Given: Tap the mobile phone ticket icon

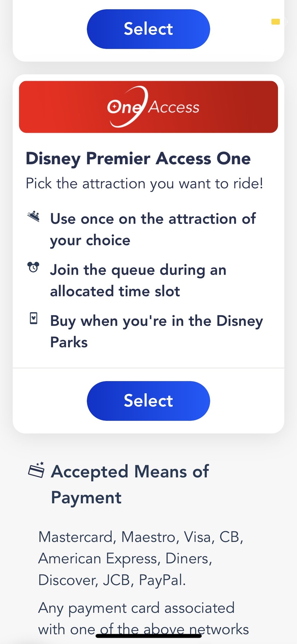Looking at the screenshot, I should point(34,318).
